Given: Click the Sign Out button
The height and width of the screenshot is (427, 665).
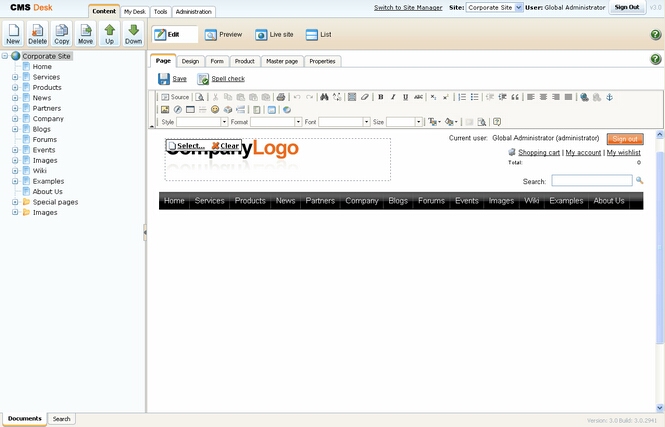Looking at the screenshot, I should pyautogui.click(x=627, y=7).
